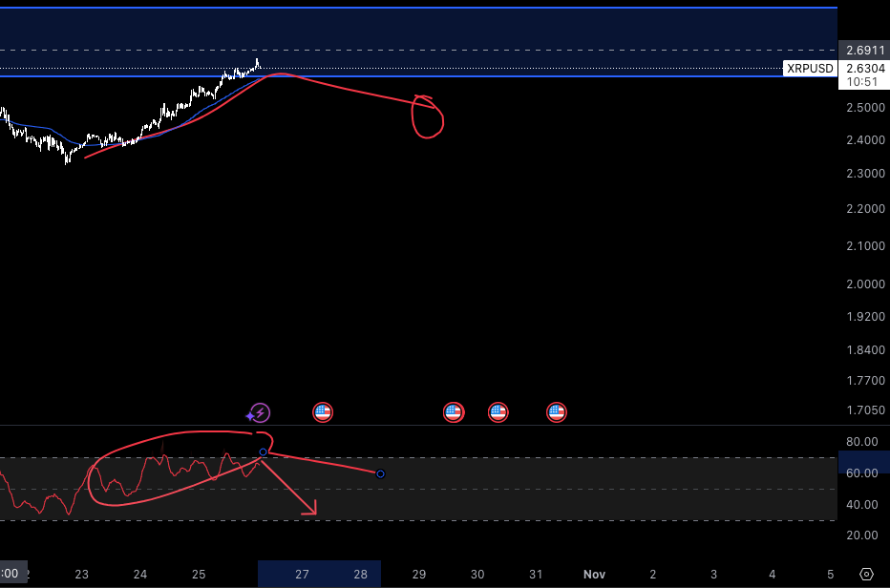Open chart settings gear icon

pyautogui.click(x=866, y=574)
